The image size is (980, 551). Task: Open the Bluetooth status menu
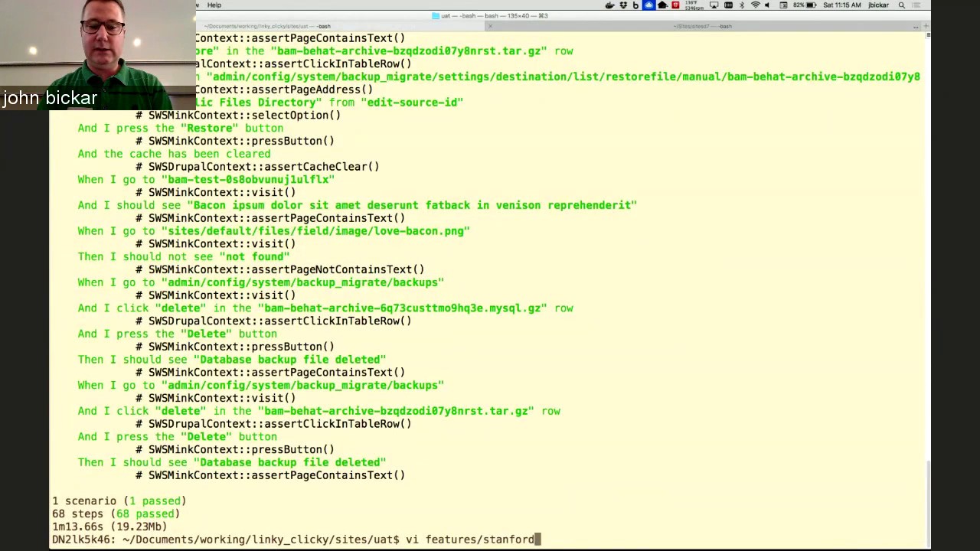point(741,5)
